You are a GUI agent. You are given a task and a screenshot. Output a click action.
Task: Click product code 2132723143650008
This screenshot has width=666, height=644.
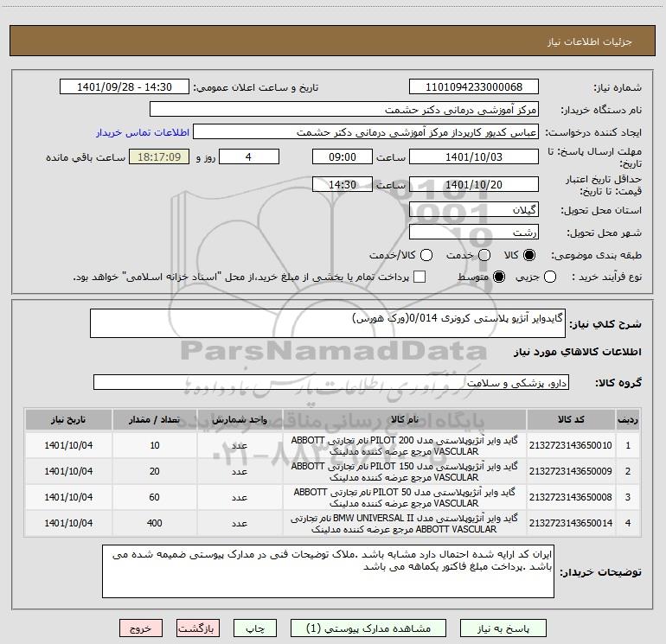point(571,497)
